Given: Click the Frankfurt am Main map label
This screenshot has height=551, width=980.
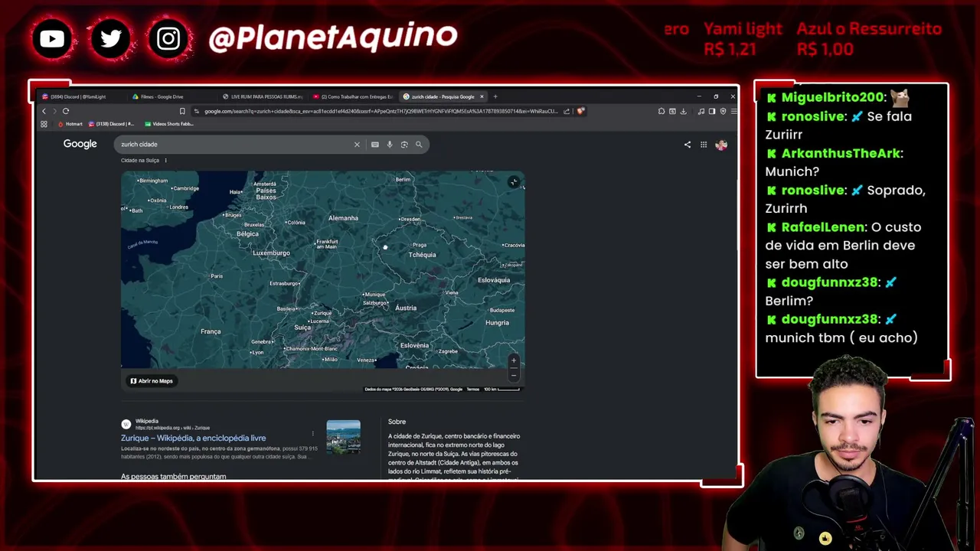Looking at the screenshot, I should click(327, 244).
